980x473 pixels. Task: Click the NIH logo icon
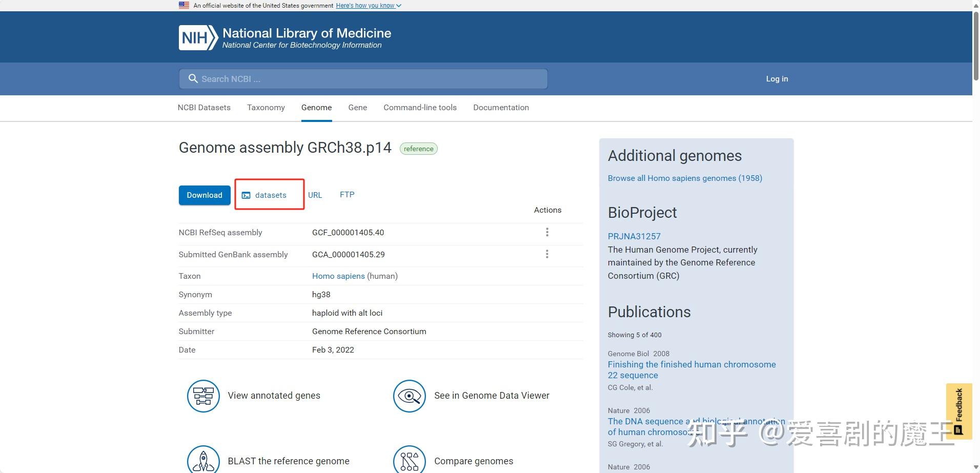(198, 37)
